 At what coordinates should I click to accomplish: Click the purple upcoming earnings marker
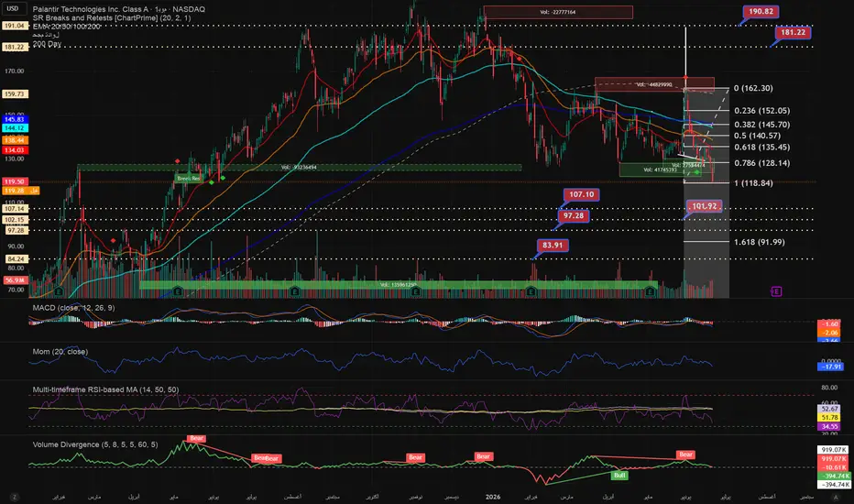(776, 291)
